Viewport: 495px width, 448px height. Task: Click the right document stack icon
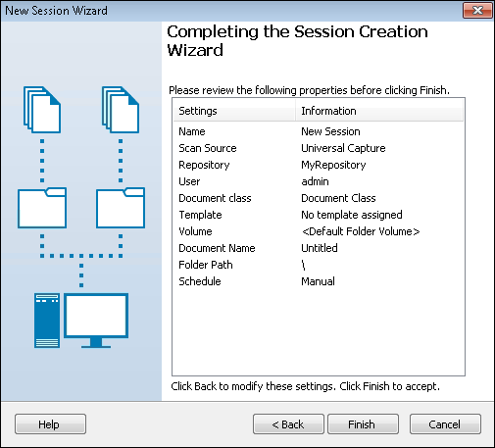pos(121,110)
